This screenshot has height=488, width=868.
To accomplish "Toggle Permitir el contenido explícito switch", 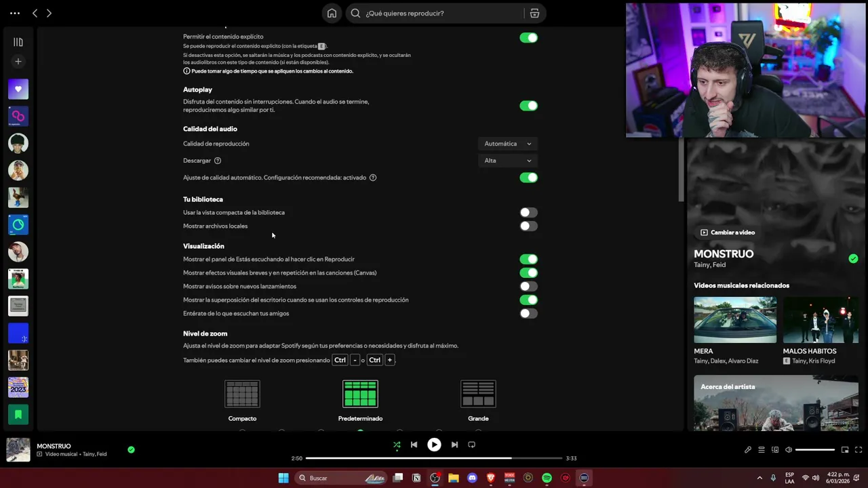I will coord(528,38).
